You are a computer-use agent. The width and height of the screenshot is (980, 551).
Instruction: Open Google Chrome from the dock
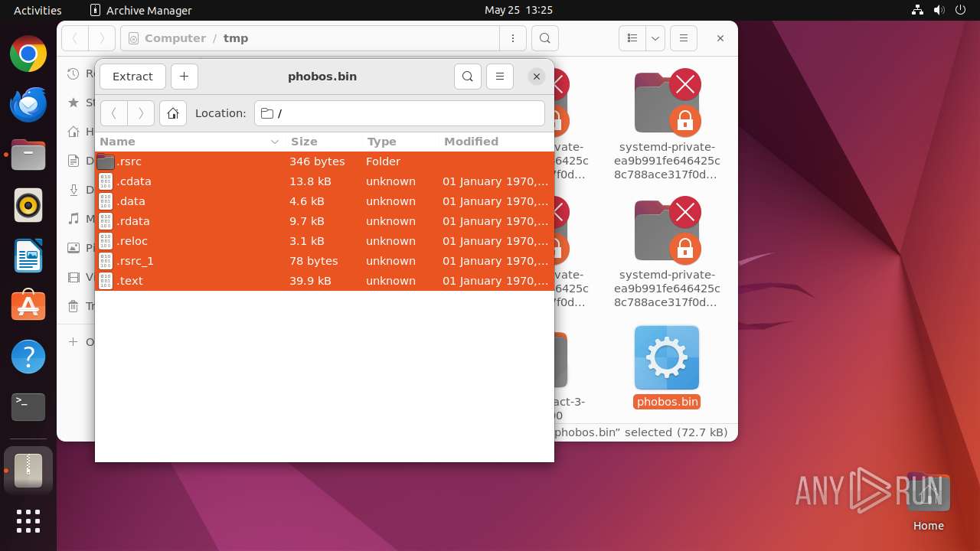[28, 54]
